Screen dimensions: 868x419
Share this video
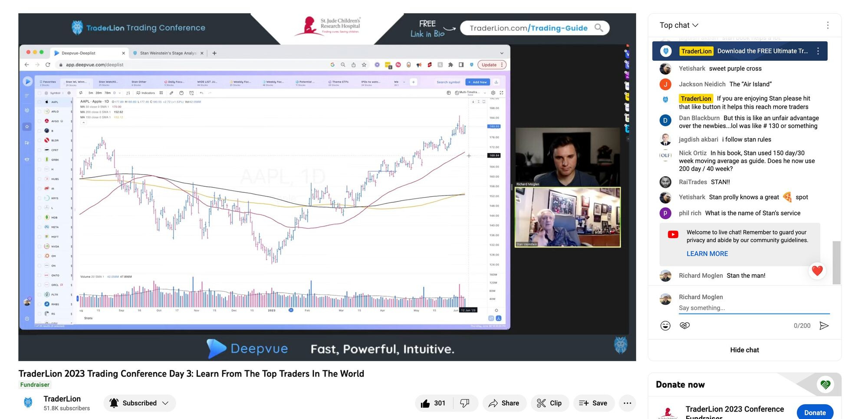504,403
